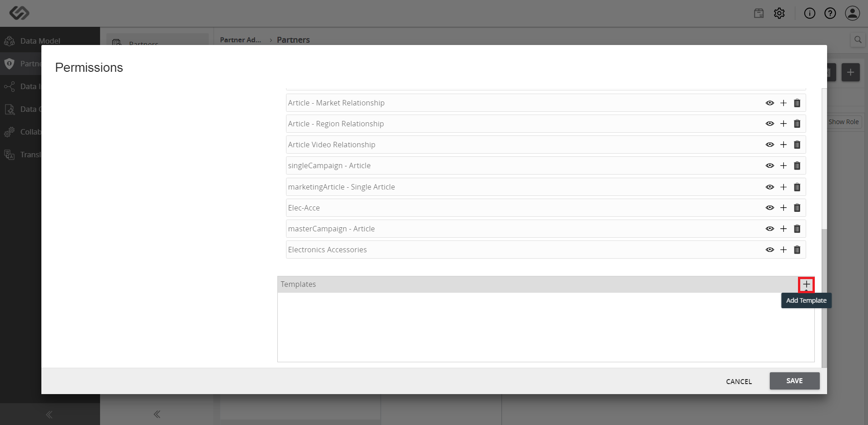The image size is (868, 425).
Task: Delete Electronics Accessories with trash icon
Action: (x=797, y=250)
